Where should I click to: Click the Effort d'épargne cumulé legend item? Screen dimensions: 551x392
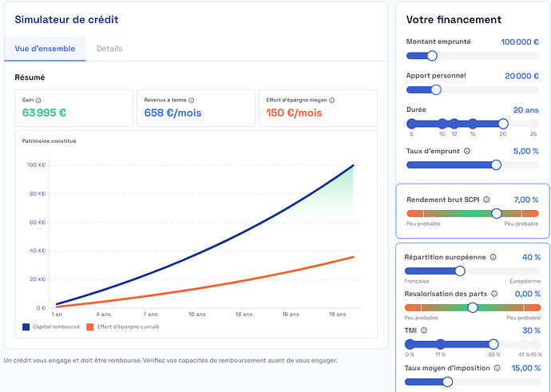pos(123,327)
